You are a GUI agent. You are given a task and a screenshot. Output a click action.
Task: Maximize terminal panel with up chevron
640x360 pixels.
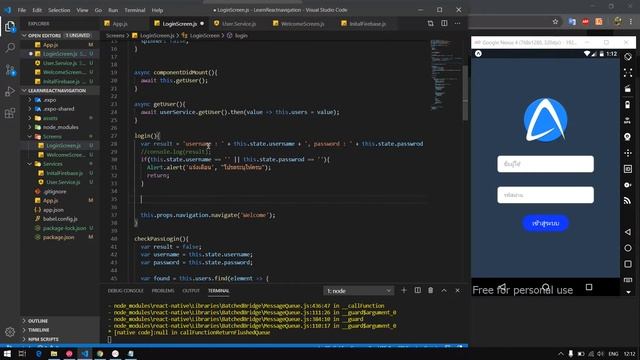(x=444, y=290)
